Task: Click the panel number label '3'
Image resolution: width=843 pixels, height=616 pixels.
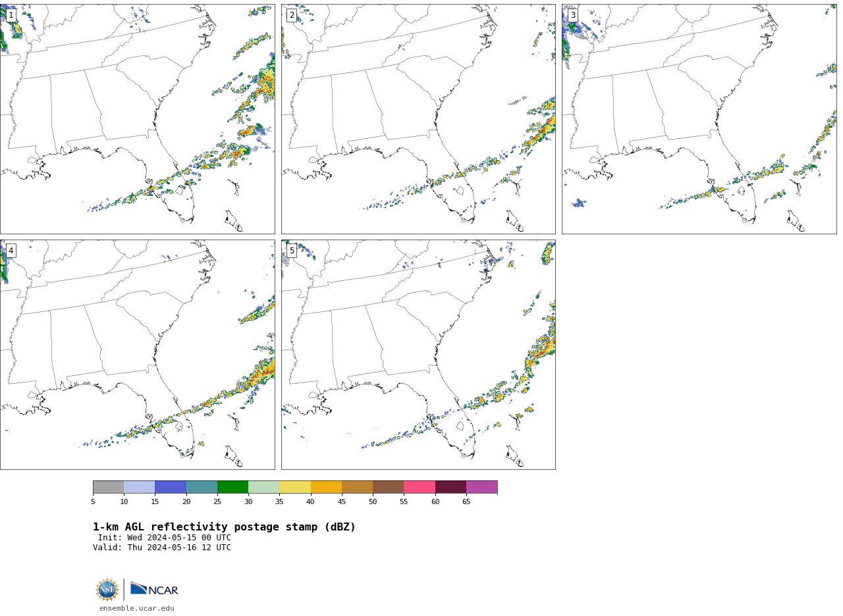Action: 572,15
